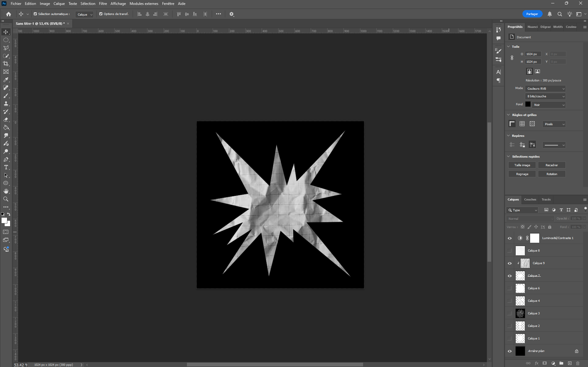Open the Fichier menu
Image resolution: width=588 pixels, height=367 pixels.
[16, 4]
